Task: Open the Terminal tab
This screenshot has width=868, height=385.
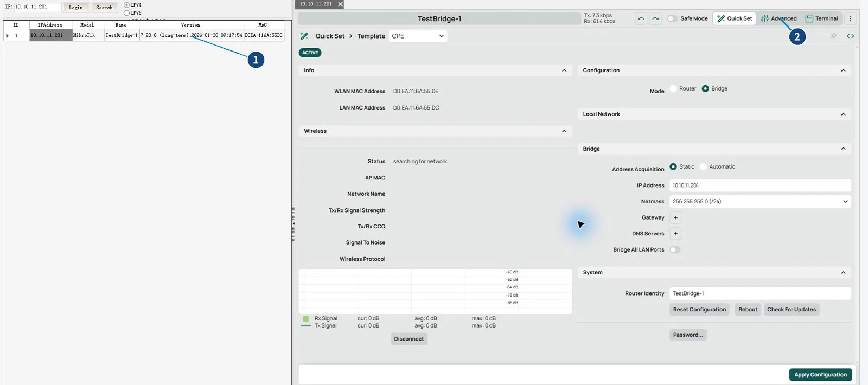Action: coord(821,18)
